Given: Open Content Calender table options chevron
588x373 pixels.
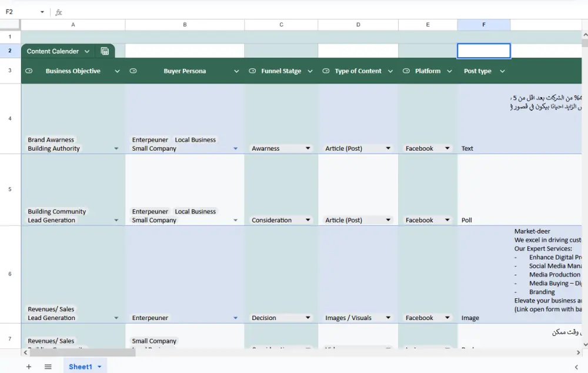Looking at the screenshot, I should (x=87, y=51).
